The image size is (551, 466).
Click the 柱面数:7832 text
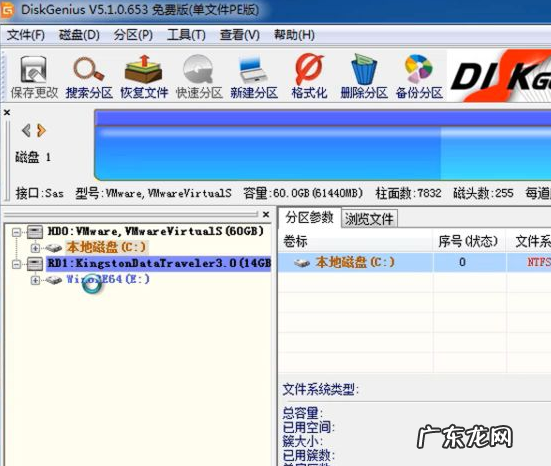click(408, 193)
